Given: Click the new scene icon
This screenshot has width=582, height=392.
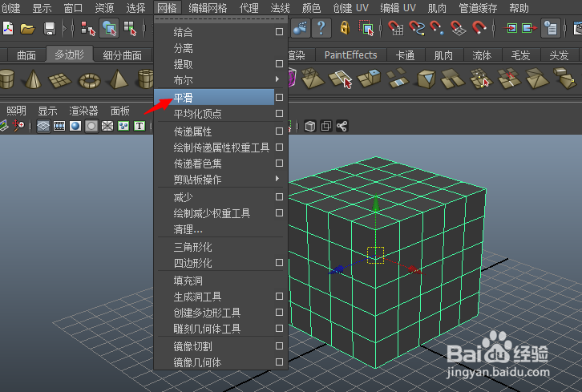Looking at the screenshot, I should (x=8, y=28).
